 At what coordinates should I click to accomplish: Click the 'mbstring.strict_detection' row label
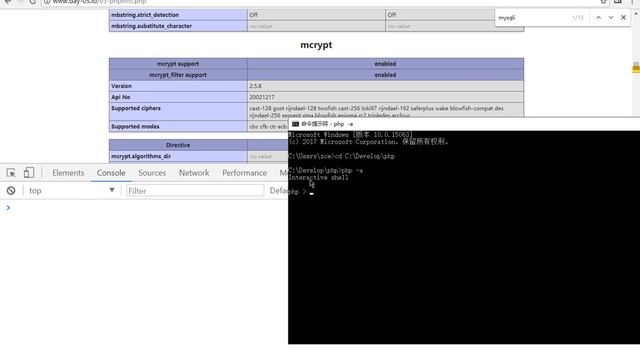[178, 15]
